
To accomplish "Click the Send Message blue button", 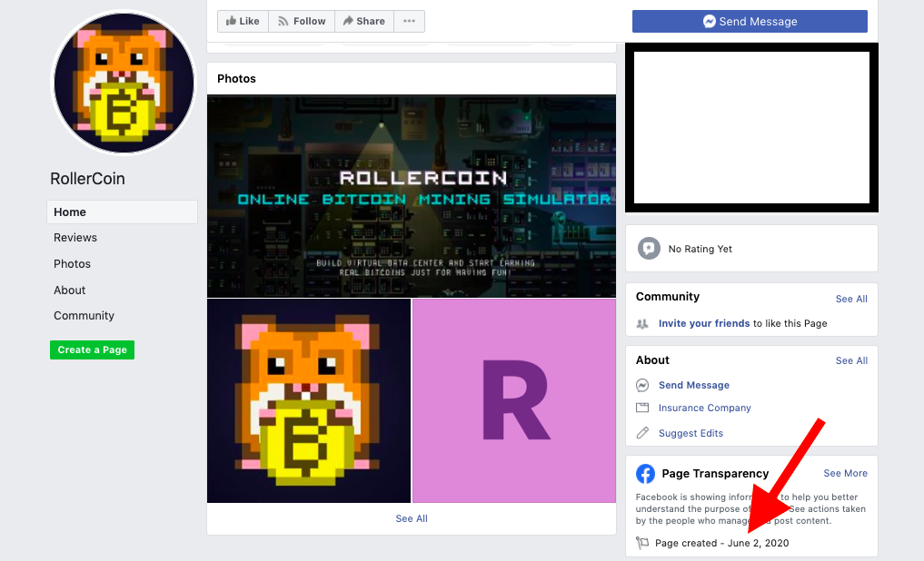I will (750, 21).
